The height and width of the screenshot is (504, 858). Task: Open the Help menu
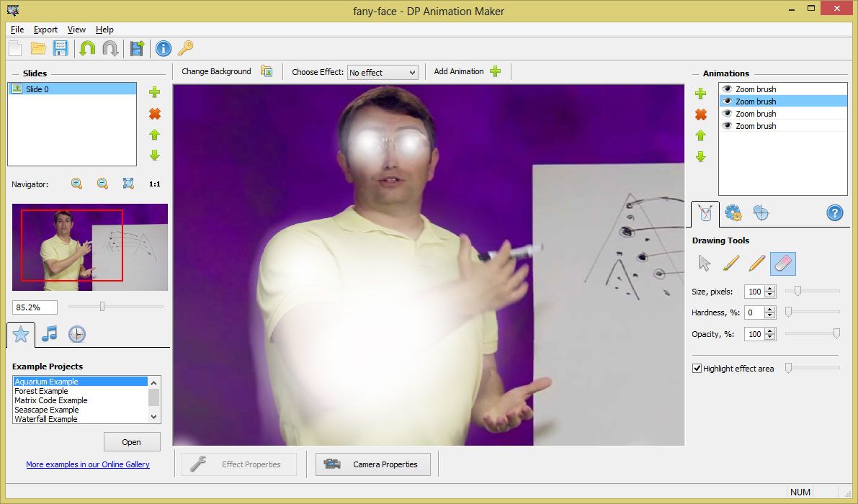click(x=104, y=30)
